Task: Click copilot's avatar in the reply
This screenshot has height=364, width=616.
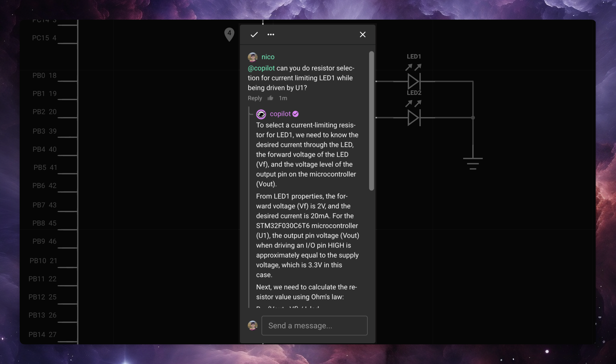Action: coord(261,114)
